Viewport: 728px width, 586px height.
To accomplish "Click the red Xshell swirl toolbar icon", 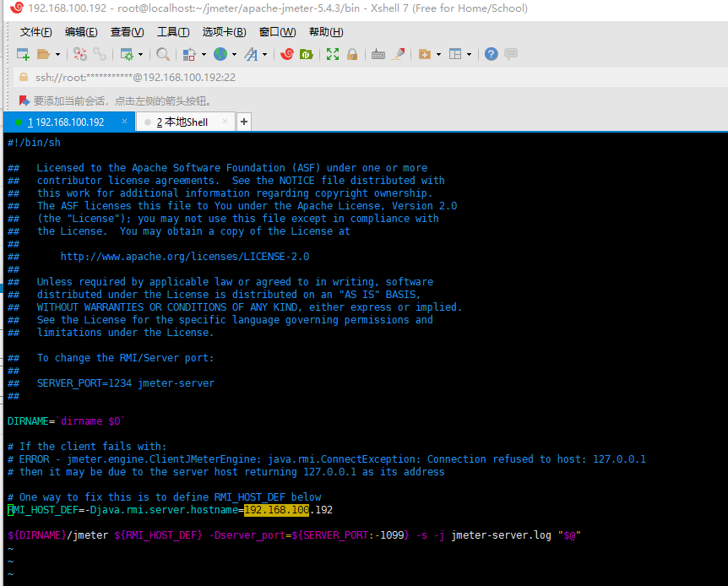I will [x=287, y=54].
